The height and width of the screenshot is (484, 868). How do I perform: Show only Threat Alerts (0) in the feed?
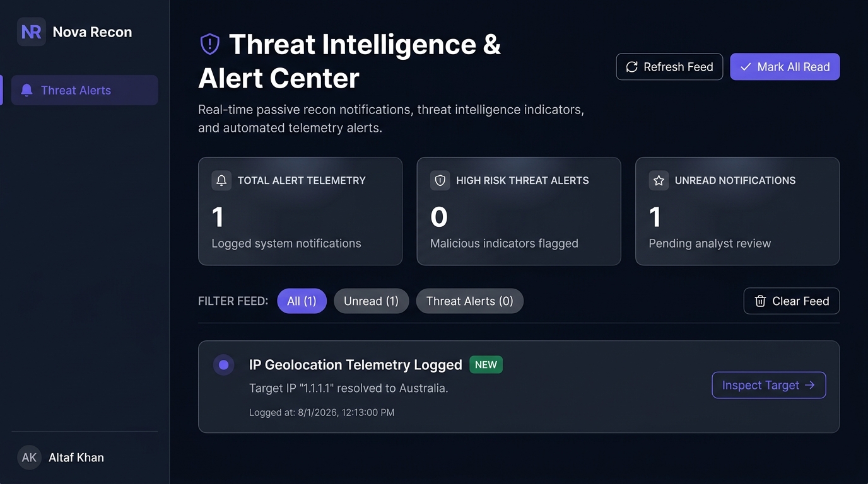tap(470, 301)
